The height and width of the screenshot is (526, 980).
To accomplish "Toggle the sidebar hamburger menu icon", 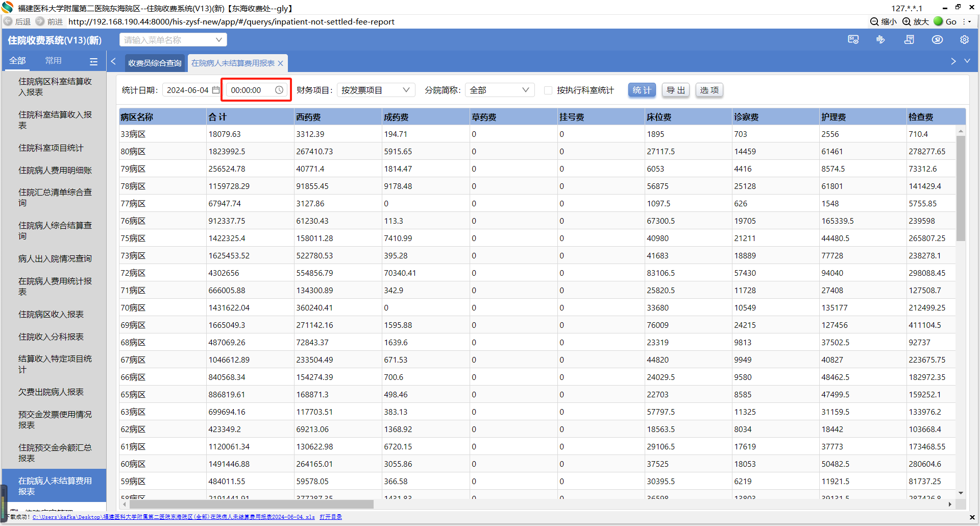I will pyautogui.click(x=93, y=61).
